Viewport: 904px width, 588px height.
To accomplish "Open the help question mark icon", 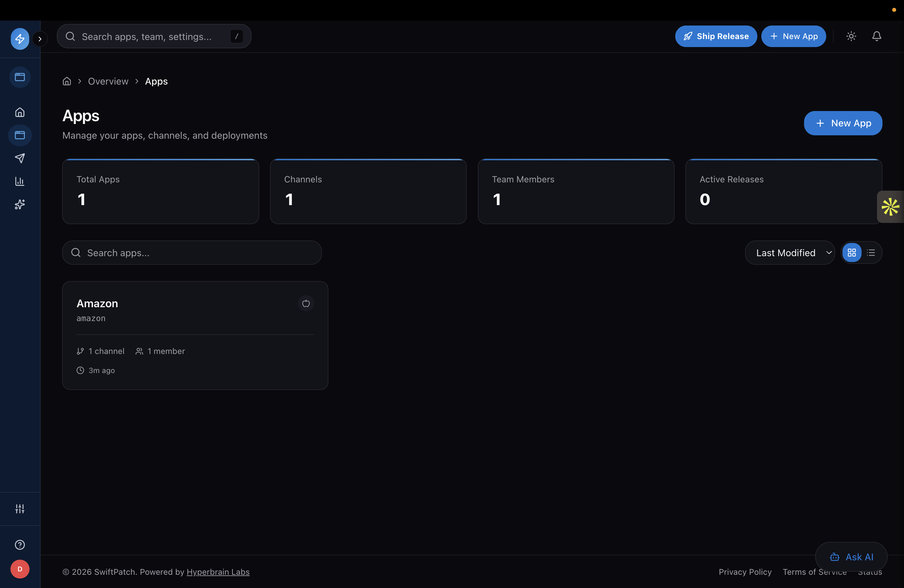I will 20,545.
